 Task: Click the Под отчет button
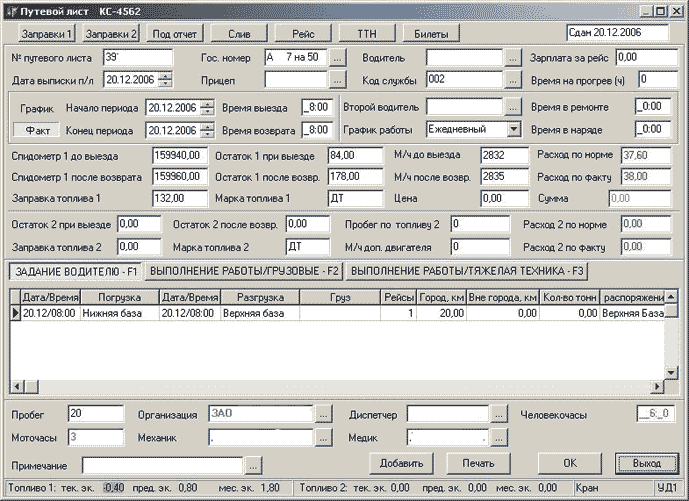(174, 33)
